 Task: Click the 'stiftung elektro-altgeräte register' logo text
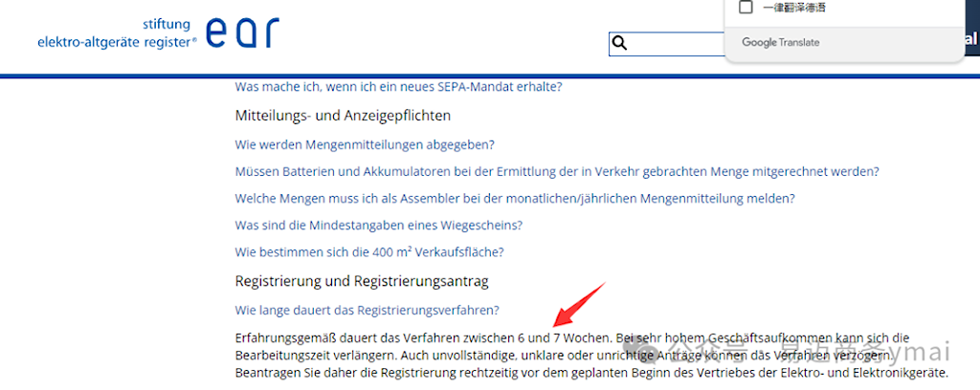pos(117,32)
